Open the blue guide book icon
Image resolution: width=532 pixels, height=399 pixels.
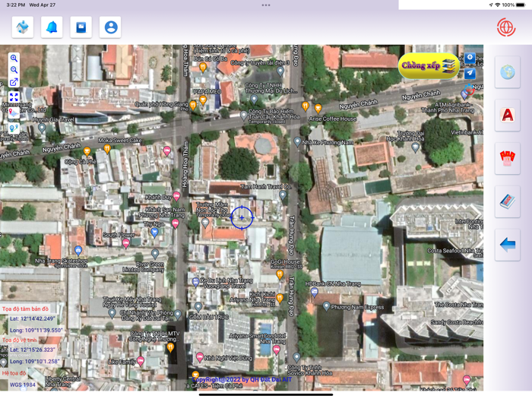click(x=507, y=201)
